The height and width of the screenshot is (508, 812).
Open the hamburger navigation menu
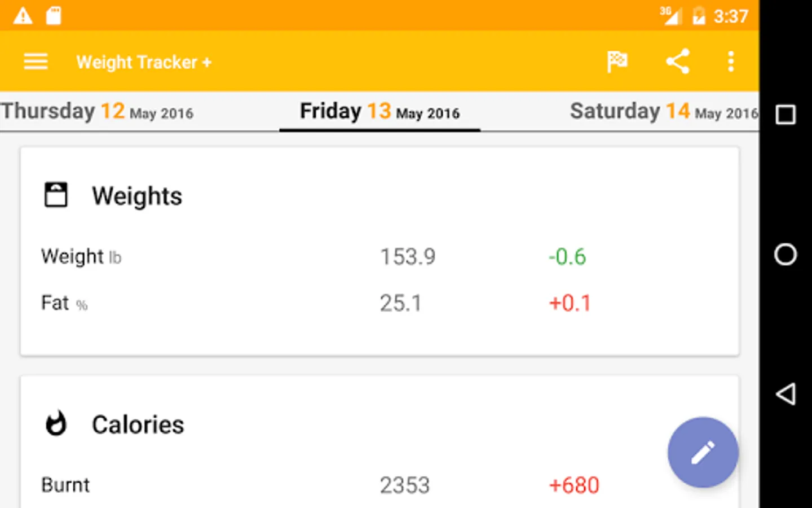(36, 61)
